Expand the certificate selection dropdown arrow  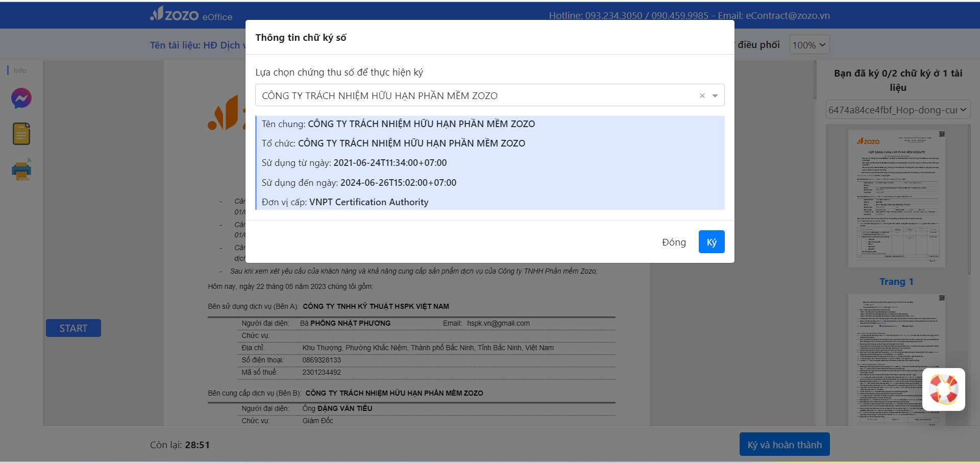tap(715, 95)
